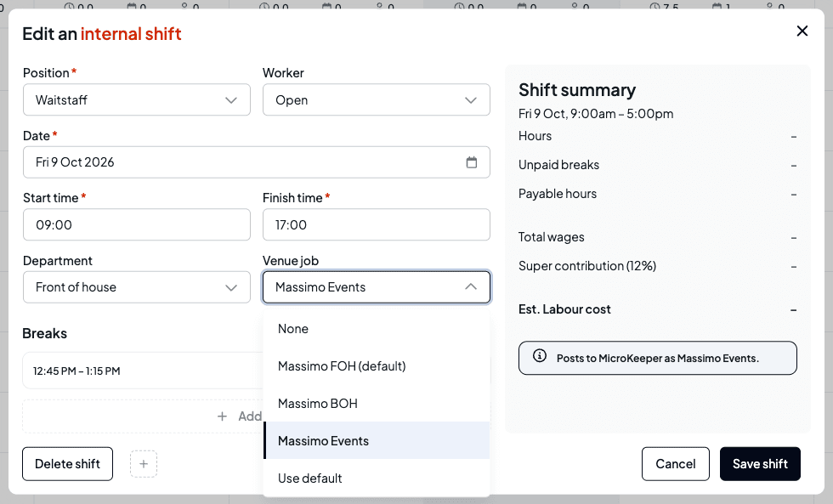This screenshot has height=504, width=833.
Task: Edit the Finish time field 17:00
Action: tap(376, 224)
